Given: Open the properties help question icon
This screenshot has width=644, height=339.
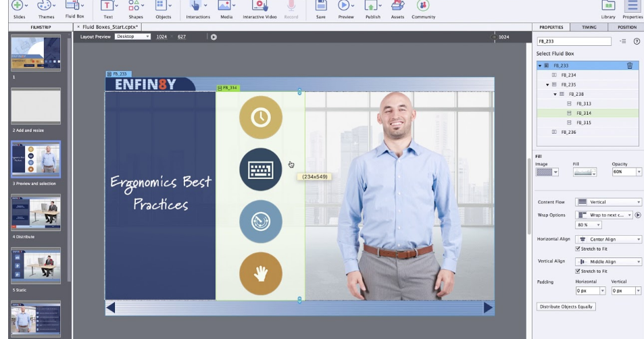Looking at the screenshot, I should 637,41.
